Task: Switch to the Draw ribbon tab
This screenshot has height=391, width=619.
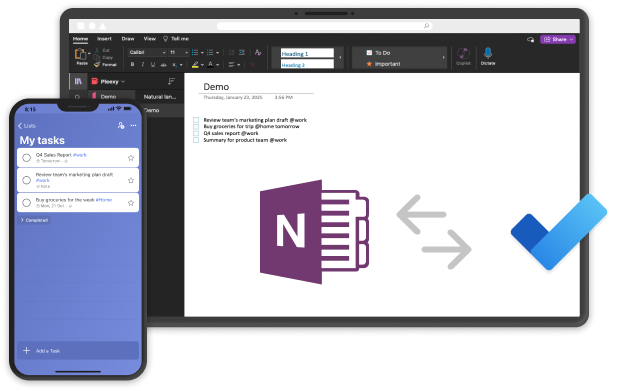Action: click(x=128, y=39)
